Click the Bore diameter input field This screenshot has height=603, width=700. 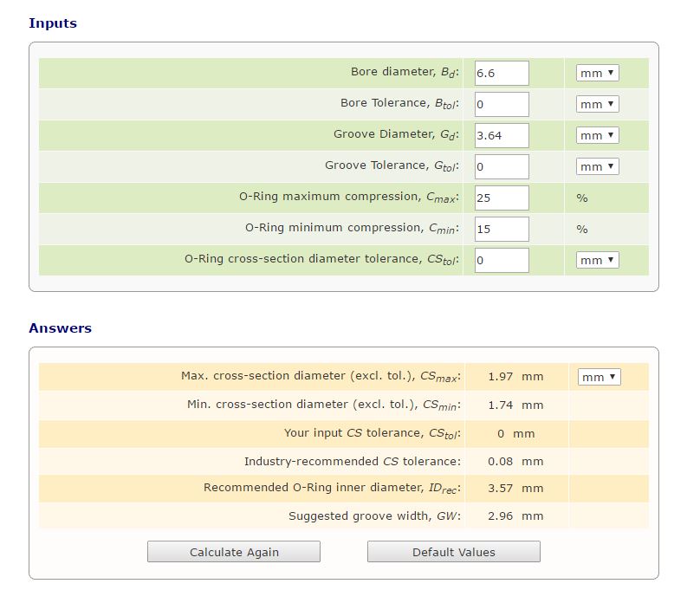(x=502, y=74)
